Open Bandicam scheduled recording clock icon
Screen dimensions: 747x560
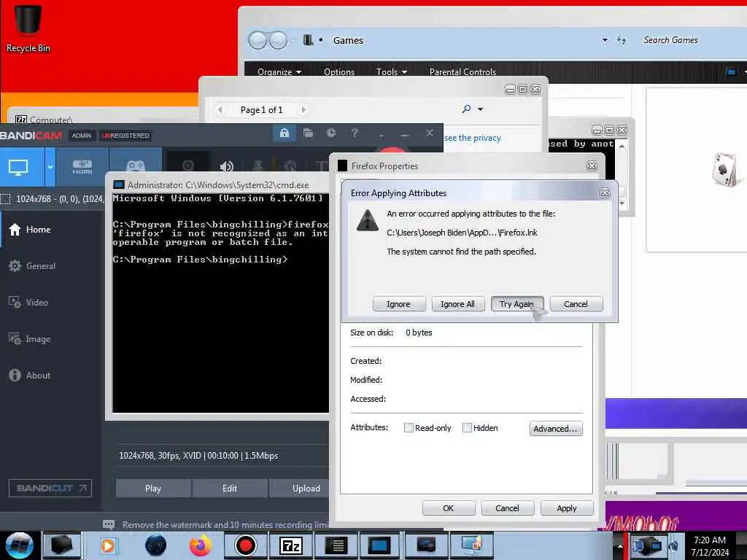tap(331, 133)
